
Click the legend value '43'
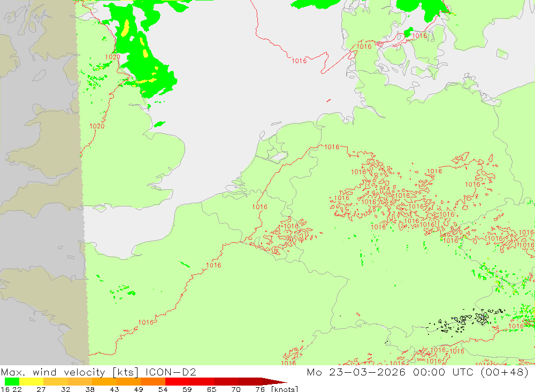114,389
